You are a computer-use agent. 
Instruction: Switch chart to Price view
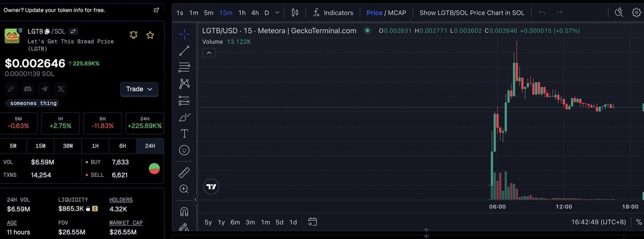click(x=375, y=12)
